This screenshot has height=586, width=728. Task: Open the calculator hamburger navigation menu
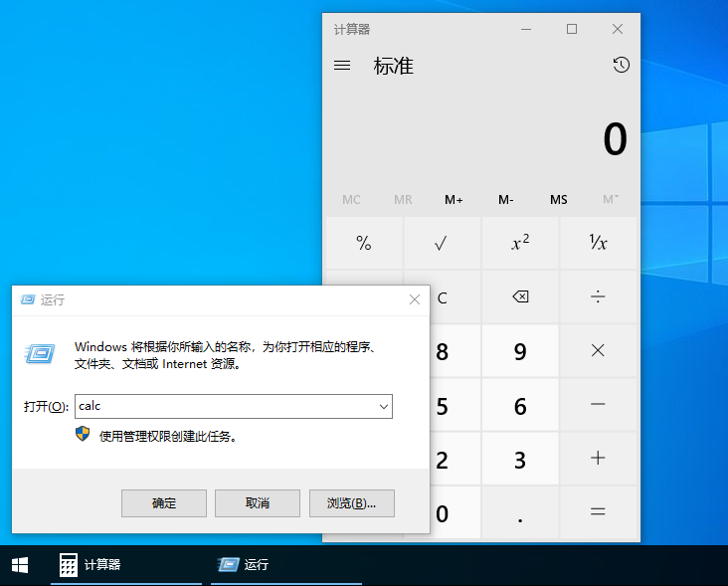coord(342,66)
